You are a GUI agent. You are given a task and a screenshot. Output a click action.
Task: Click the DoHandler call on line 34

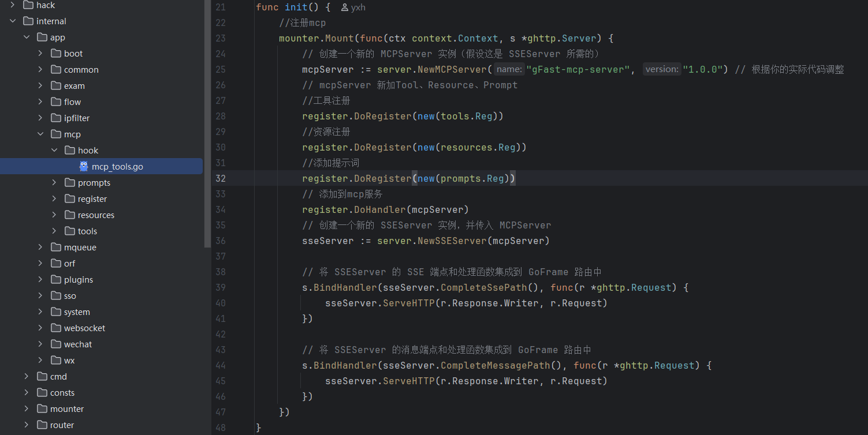tap(379, 209)
